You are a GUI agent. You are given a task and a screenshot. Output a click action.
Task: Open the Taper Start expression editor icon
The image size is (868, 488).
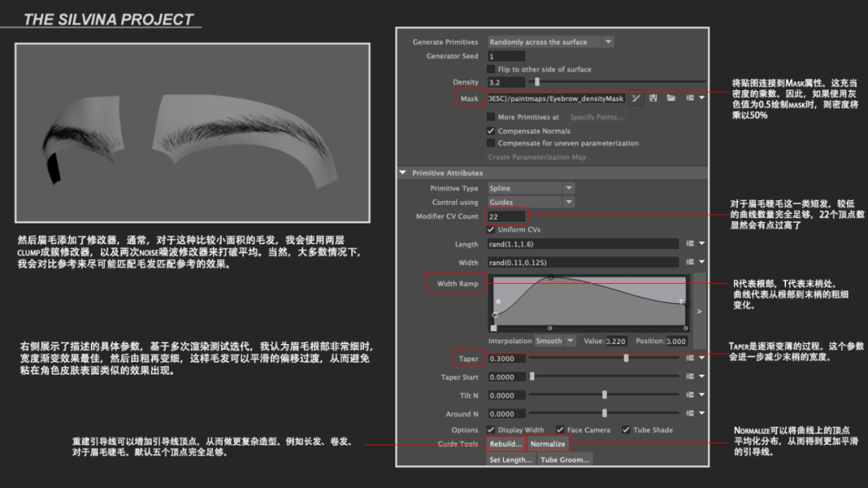pos(690,377)
